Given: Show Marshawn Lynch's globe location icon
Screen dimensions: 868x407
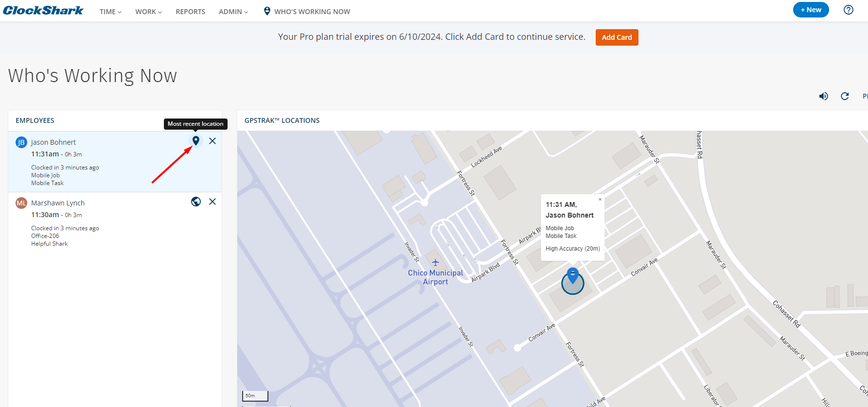Looking at the screenshot, I should coord(196,202).
